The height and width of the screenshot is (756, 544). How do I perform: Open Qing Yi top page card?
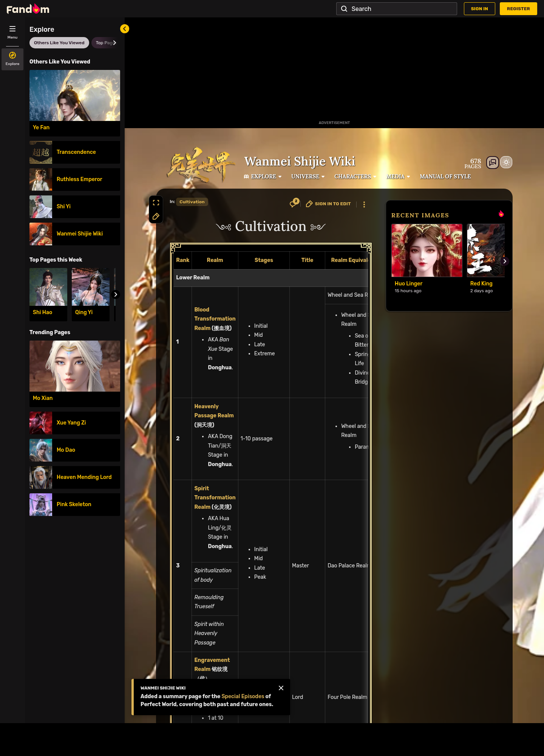point(91,294)
